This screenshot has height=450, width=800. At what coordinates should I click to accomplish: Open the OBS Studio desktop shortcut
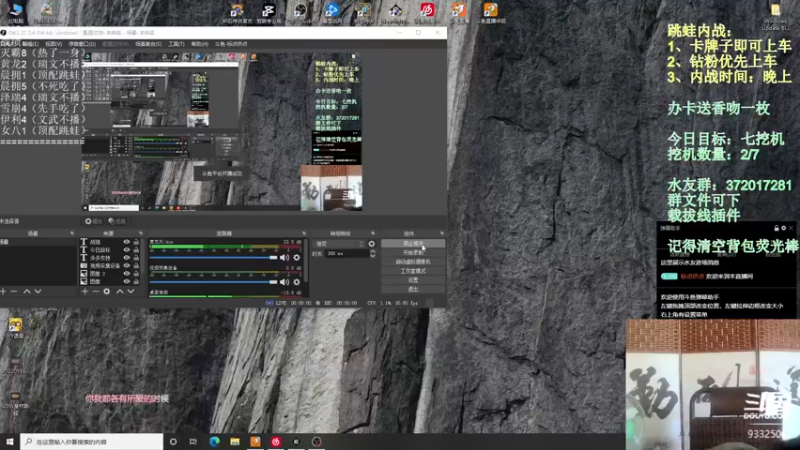point(300,12)
